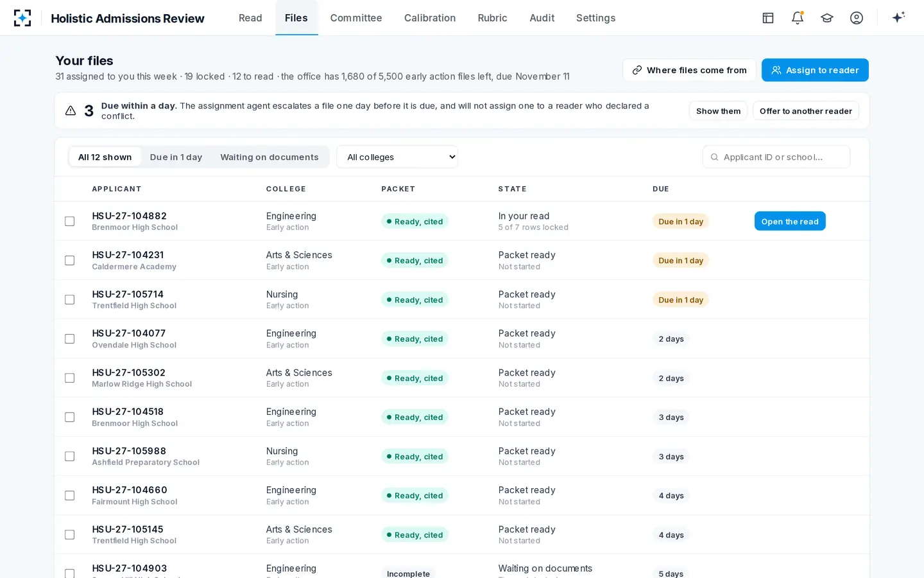Open the notifications bell icon
Screen dimensions: 924x578
798,18
